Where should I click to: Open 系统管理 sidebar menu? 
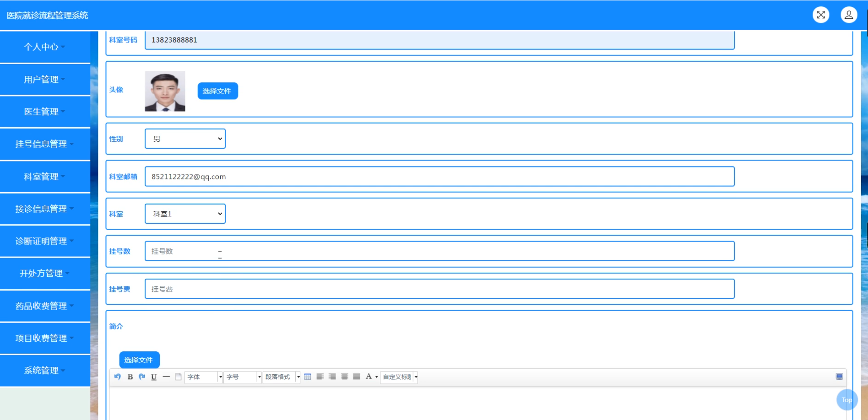45,371
